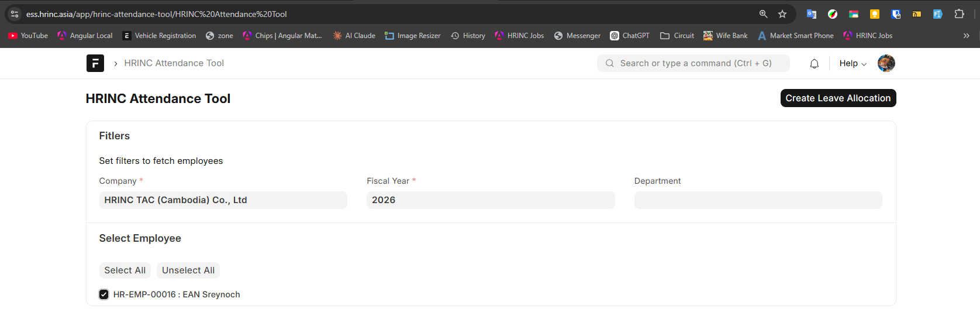Uncheck the HR-EMP-00016 EAN Sreynoch checkbox

pos(103,294)
